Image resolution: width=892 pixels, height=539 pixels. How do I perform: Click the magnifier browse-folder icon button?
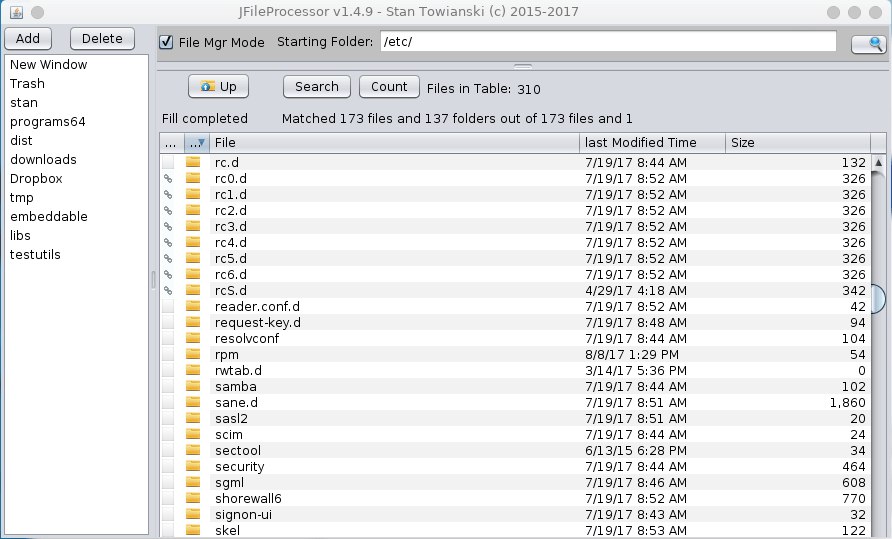868,44
